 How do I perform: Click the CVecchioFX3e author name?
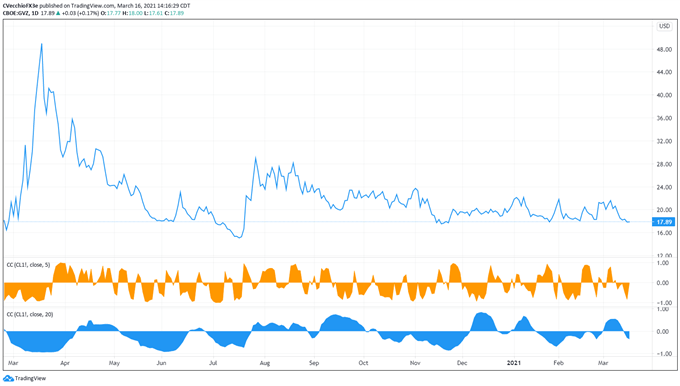[x=20, y=6]
